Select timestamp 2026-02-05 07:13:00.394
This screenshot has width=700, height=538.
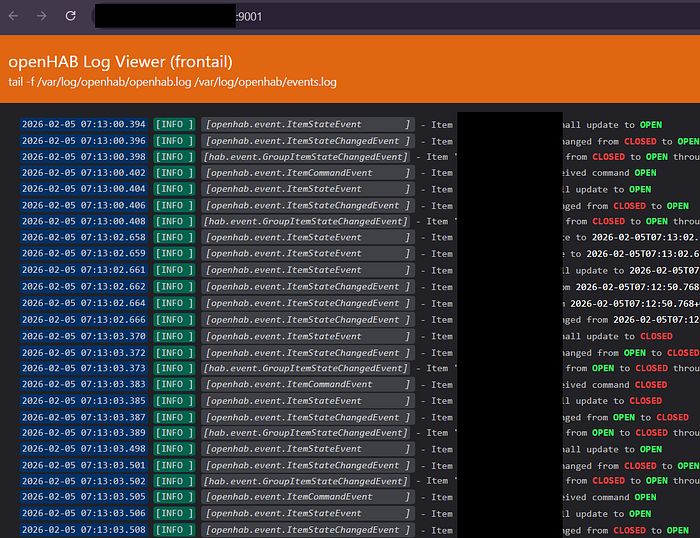point(84,124)
